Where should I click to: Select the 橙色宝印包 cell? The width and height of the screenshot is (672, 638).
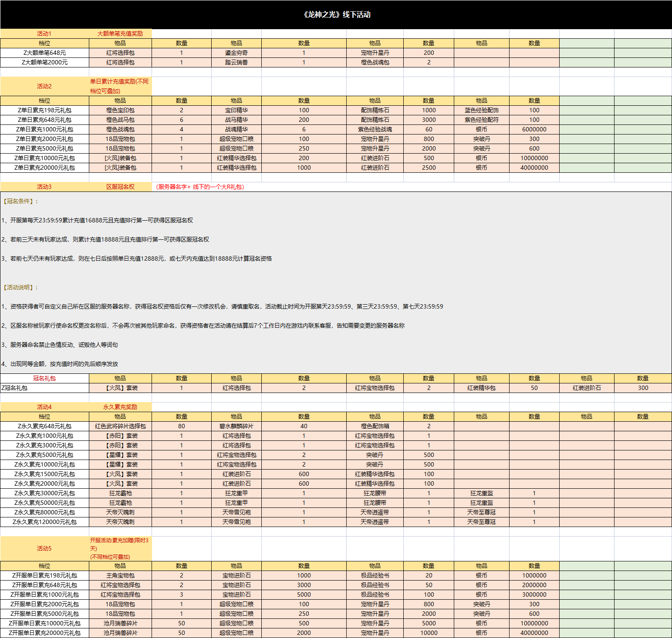(x=120, y=110)
